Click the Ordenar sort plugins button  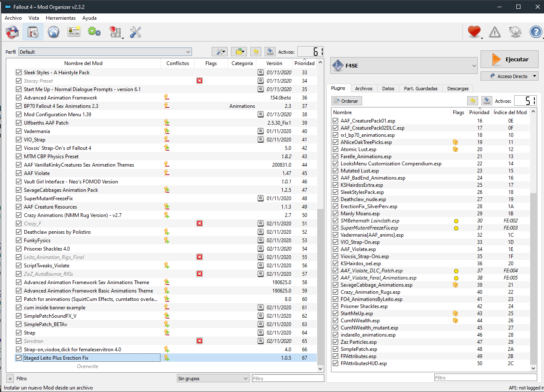click(347, 101)
